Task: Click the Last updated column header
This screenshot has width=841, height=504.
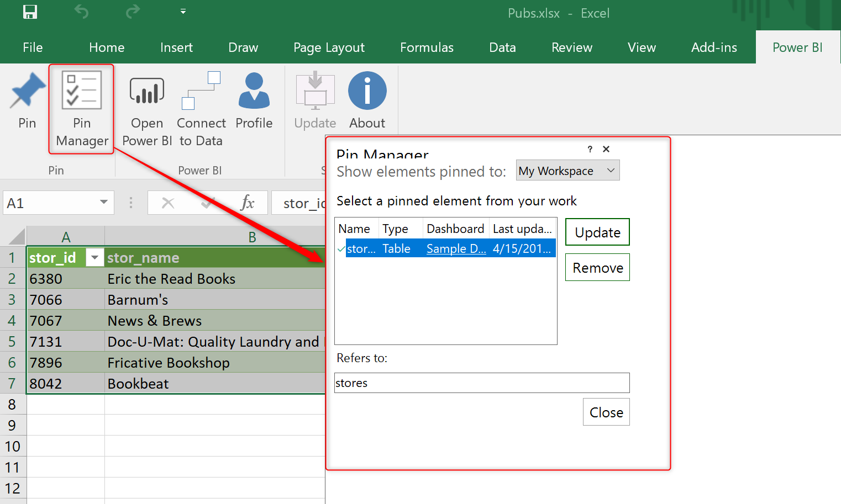Action: [x=522, y=229]
